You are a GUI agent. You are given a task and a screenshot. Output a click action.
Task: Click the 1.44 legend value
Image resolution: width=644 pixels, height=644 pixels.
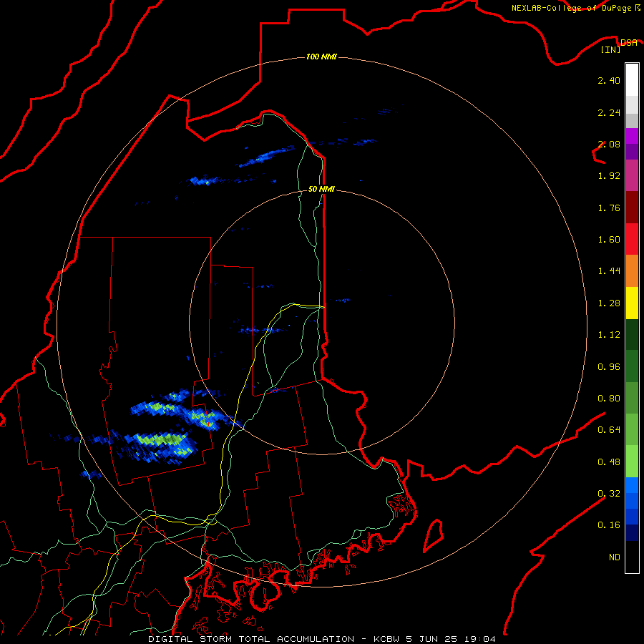tap(609, 271)
